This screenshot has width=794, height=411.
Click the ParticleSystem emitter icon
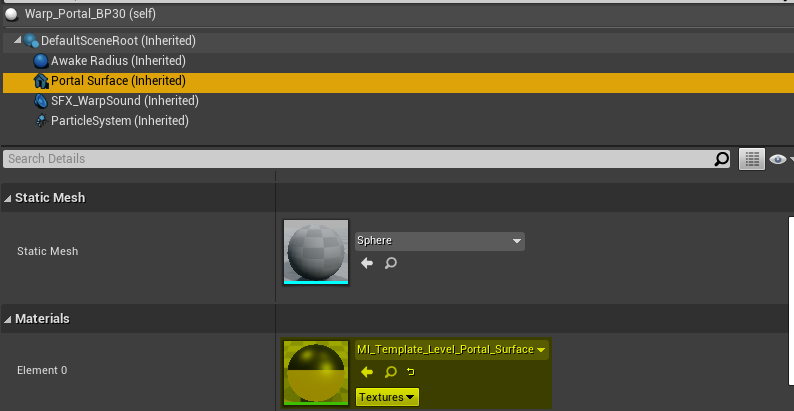[42, 121]
